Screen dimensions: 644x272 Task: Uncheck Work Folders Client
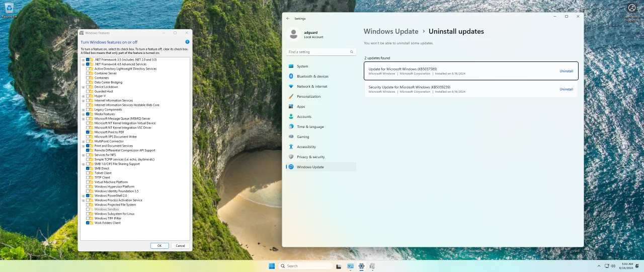88,223
